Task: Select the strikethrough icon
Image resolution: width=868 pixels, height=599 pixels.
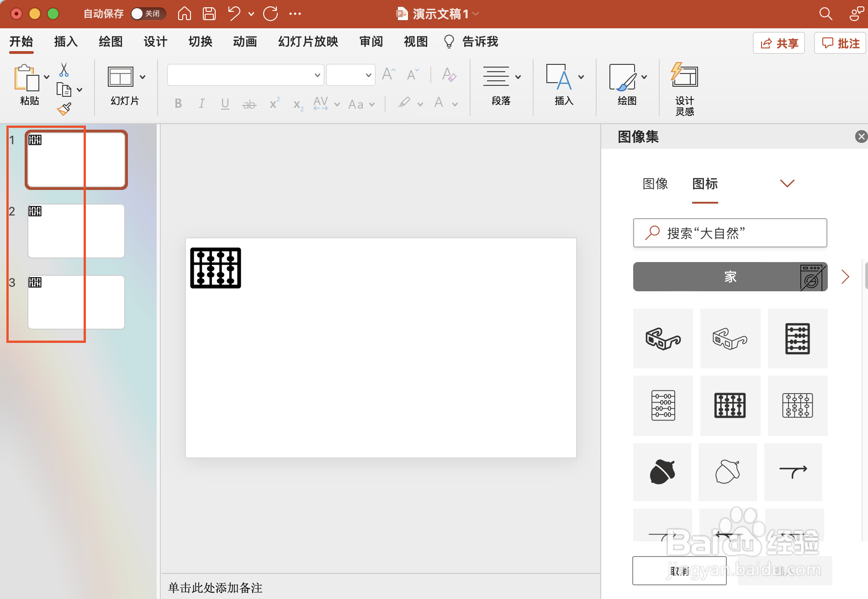Action: [249, 104]
